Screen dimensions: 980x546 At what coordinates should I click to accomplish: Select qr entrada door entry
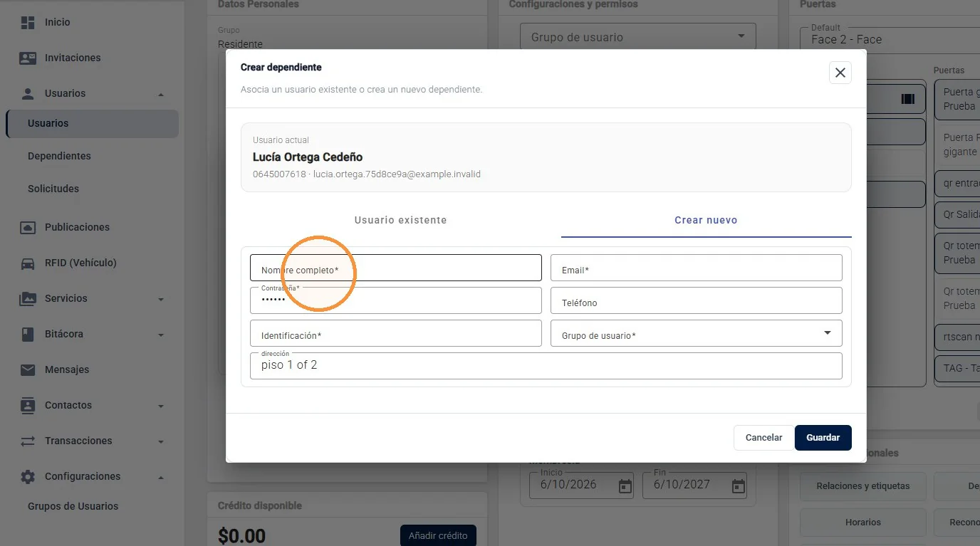957,183
